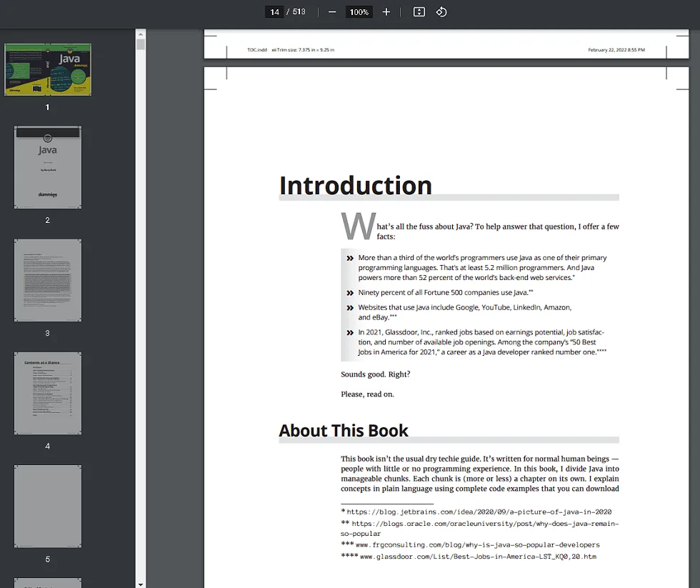Select the blank page 5 thumbnail
Viewport: 700px width, 588px height.
[48, 506]
